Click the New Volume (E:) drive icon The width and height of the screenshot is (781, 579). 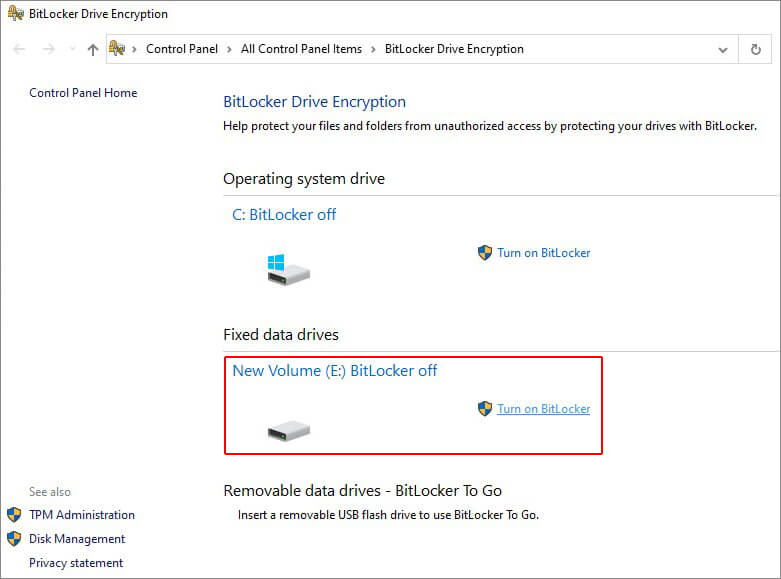(x=288, y=431)
